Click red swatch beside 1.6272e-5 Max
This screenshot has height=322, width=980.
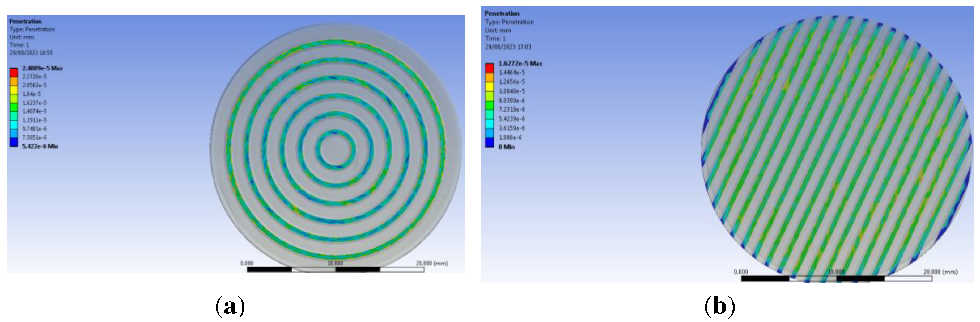coord(489,68)
